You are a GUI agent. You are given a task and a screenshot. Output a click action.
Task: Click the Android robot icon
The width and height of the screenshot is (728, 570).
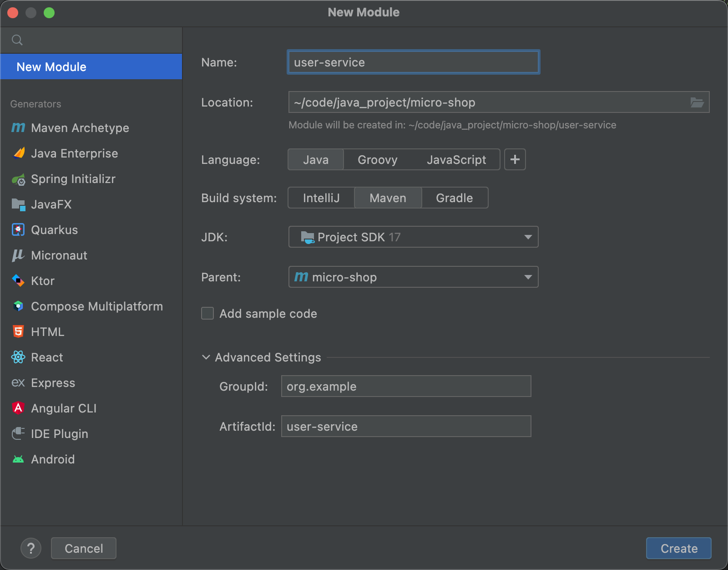pos(18,459)
